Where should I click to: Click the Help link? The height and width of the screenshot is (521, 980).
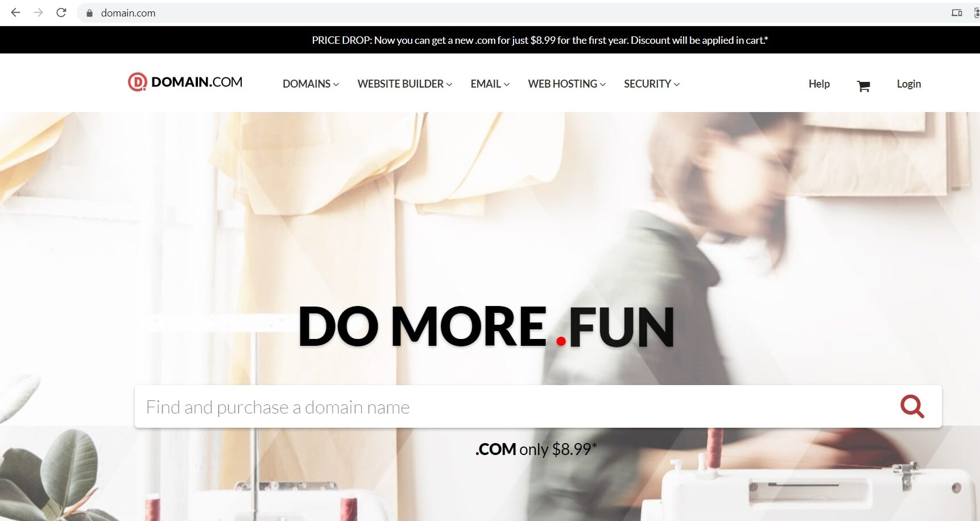pyautogui.click(x=819, y=84)
